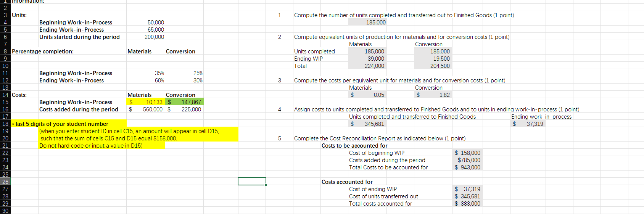Click the 'Units:' heading cell
644x214 pixels.
click(19, 15)
